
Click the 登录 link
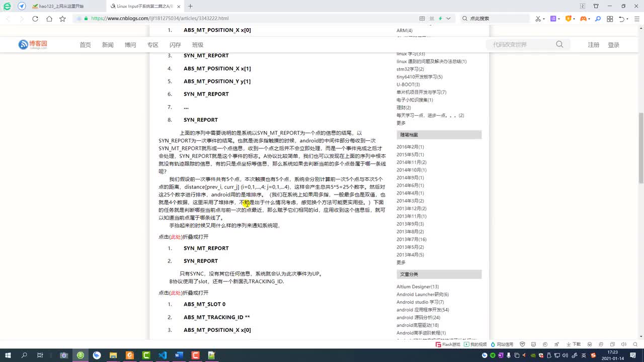pos(613,45)
